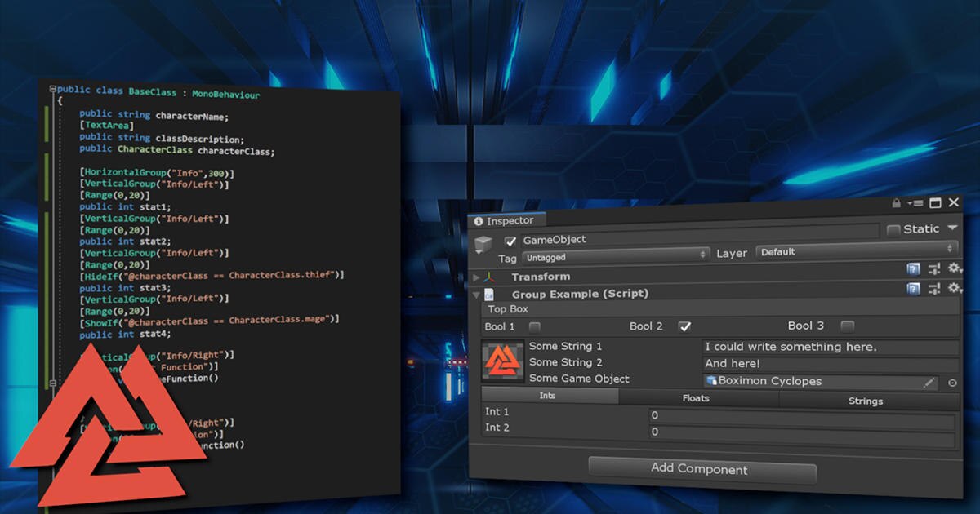Open the Transform component gear menu
This screenshot has width=980, height=514.
coord(954,268)
